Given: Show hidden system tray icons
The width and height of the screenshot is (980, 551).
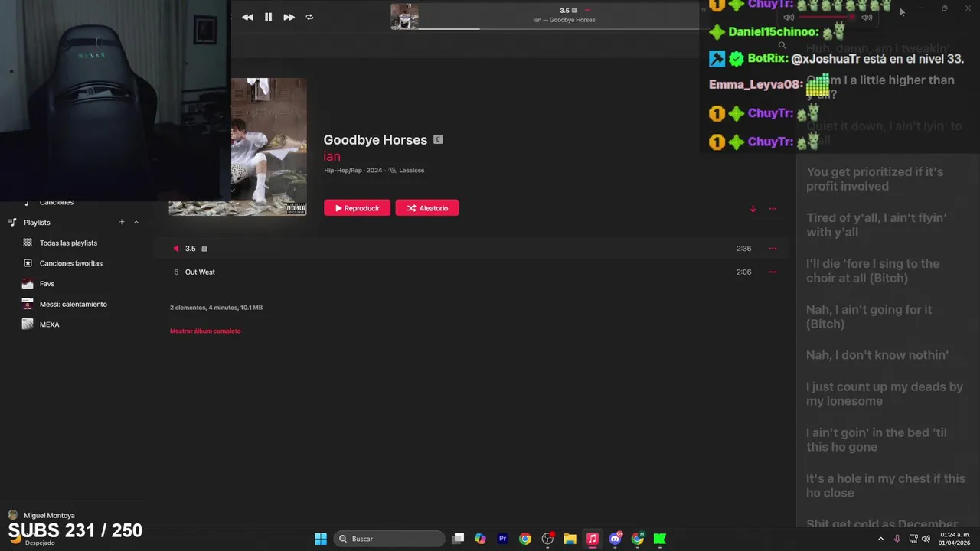Looking at the screenshot, I should [x=880, y=539].
